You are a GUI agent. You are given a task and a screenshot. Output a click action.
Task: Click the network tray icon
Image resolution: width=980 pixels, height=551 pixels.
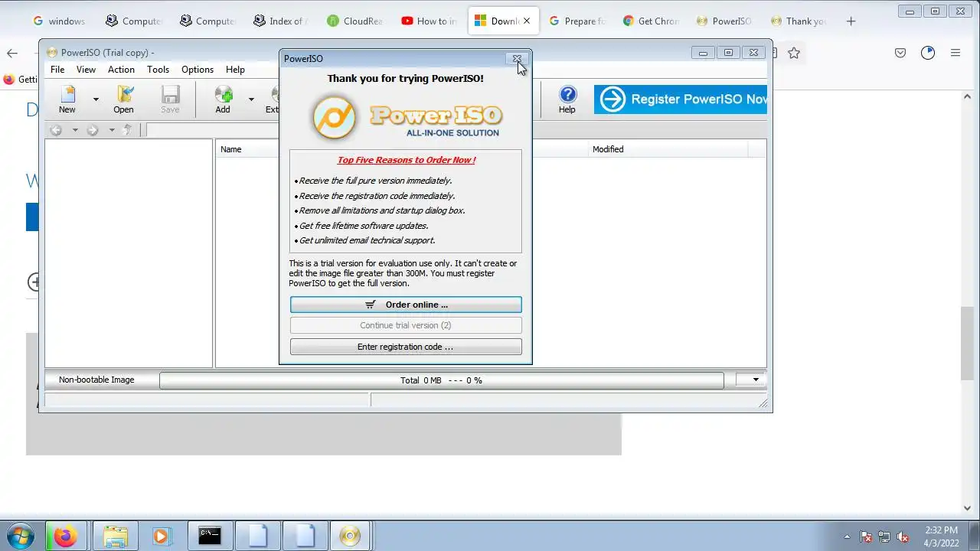coord(884,536)
